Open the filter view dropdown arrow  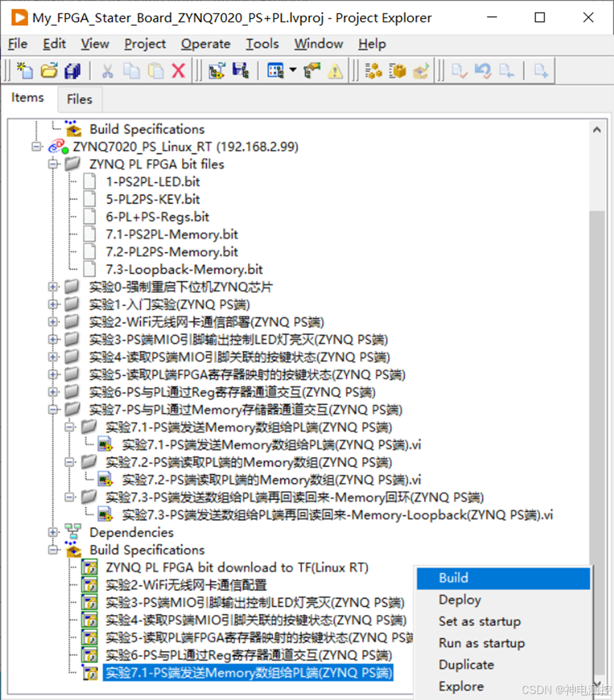click(293, 70)
